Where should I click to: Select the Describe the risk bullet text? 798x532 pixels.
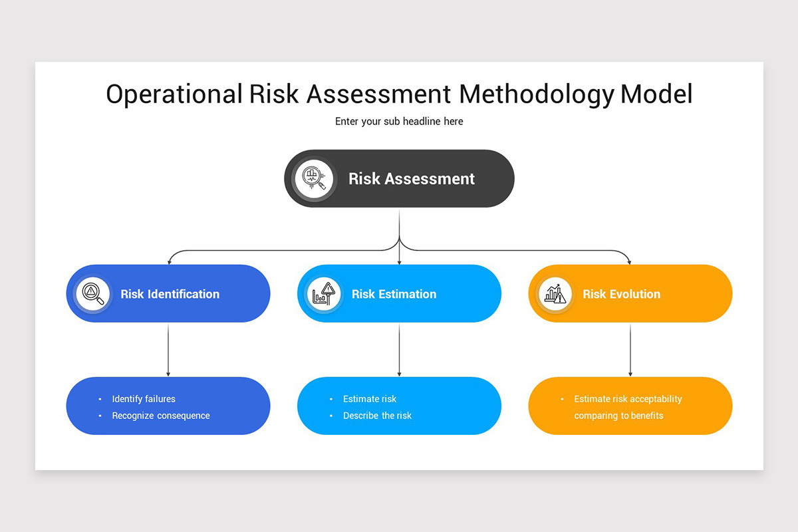tap(377, 415)
